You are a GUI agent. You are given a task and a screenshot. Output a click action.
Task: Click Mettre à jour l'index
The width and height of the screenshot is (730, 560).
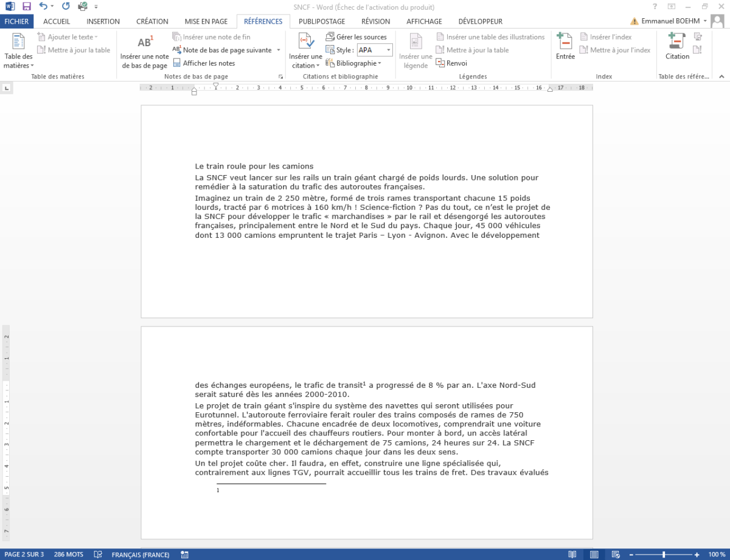coord(615,50)
